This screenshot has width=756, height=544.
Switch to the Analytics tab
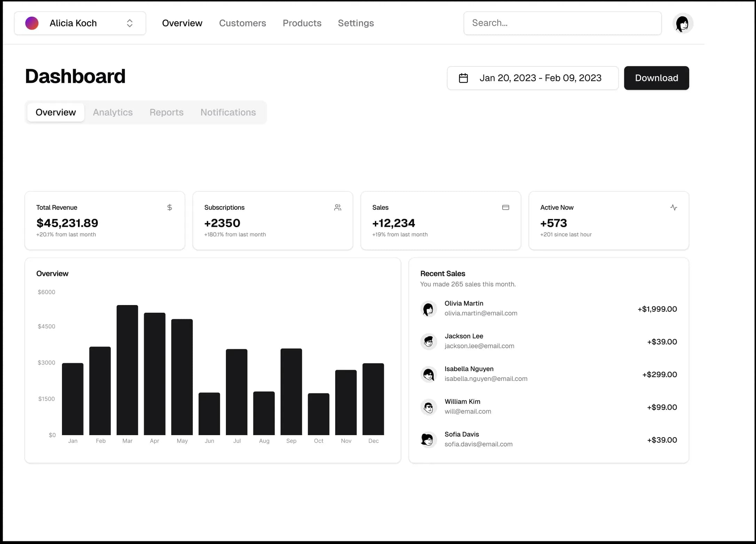[x=113, y=112]
